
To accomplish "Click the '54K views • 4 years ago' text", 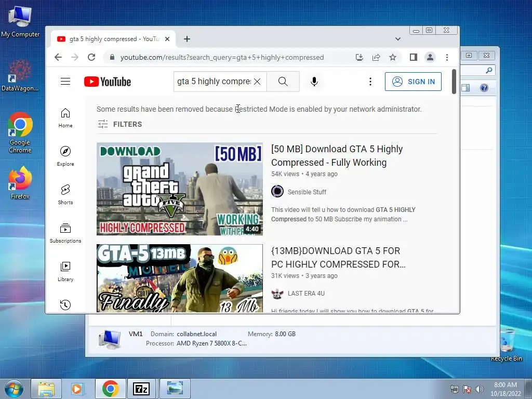I will [304, 174].
